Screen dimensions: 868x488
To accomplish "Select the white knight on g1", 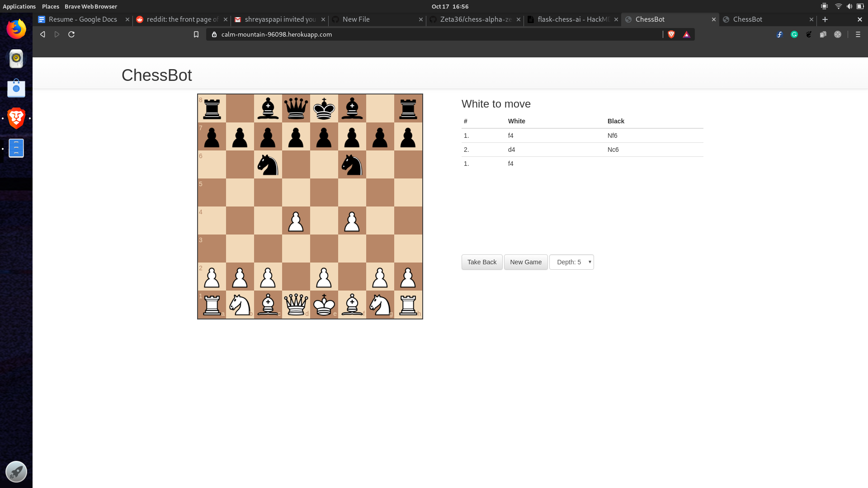I will click(380, 305).
